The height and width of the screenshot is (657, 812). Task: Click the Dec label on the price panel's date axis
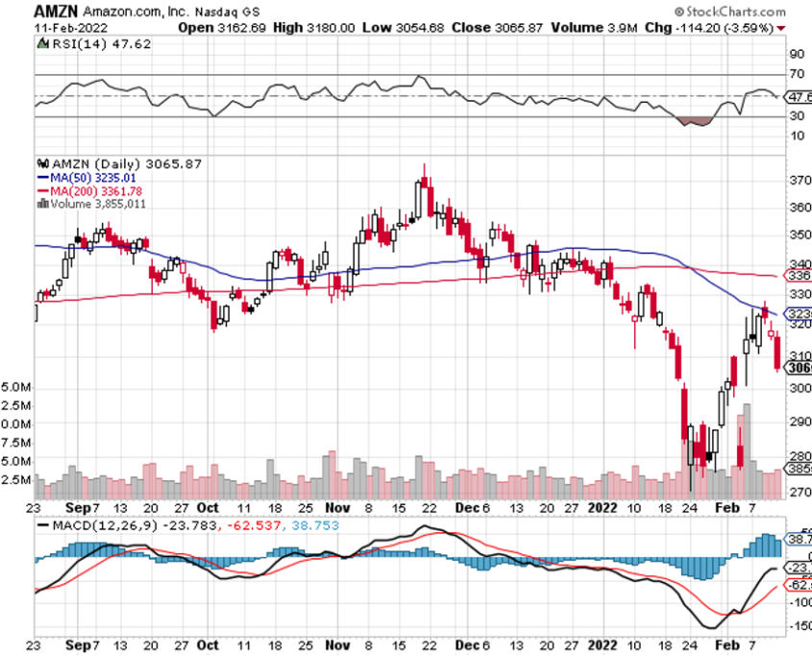point(467,508)
